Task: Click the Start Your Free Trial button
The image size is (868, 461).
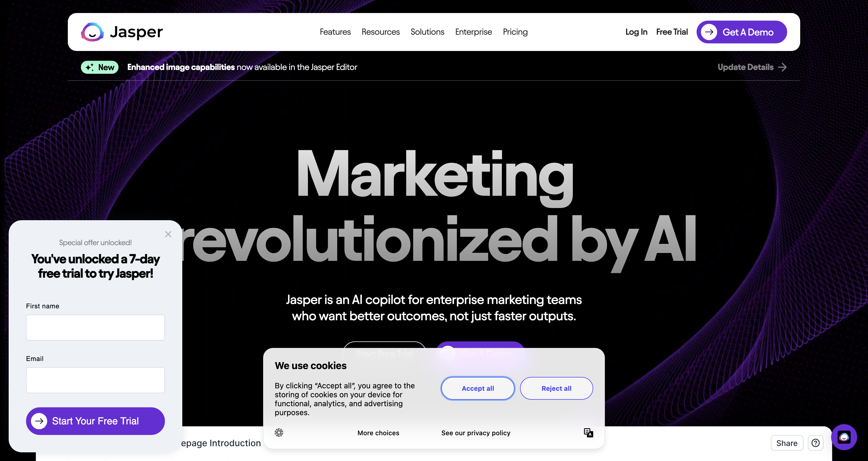Action: pos(95,421)
